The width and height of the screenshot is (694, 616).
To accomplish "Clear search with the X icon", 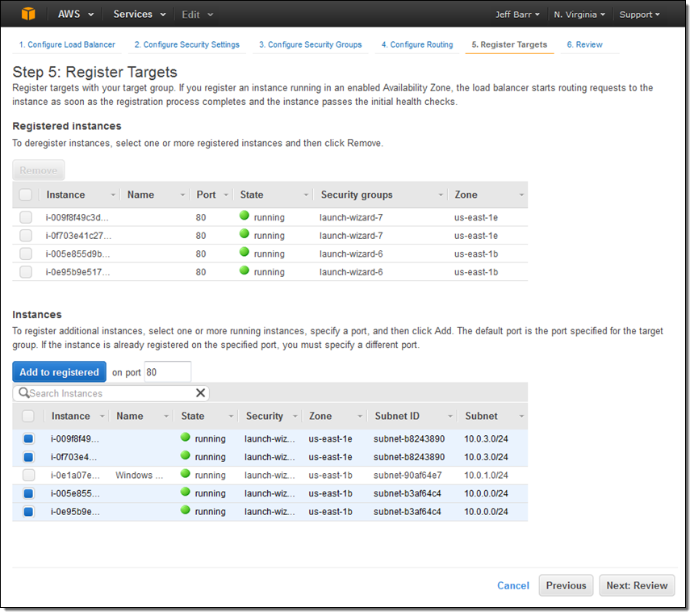I will point(201,393).
